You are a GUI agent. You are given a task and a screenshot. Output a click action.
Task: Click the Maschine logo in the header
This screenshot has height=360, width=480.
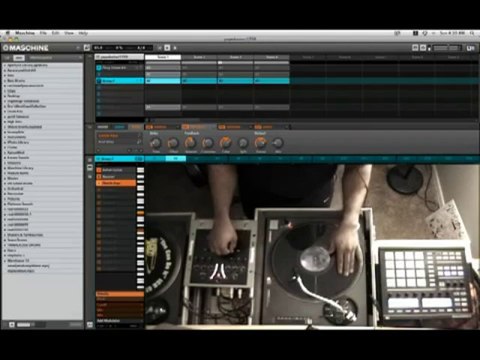click(26, 48)
